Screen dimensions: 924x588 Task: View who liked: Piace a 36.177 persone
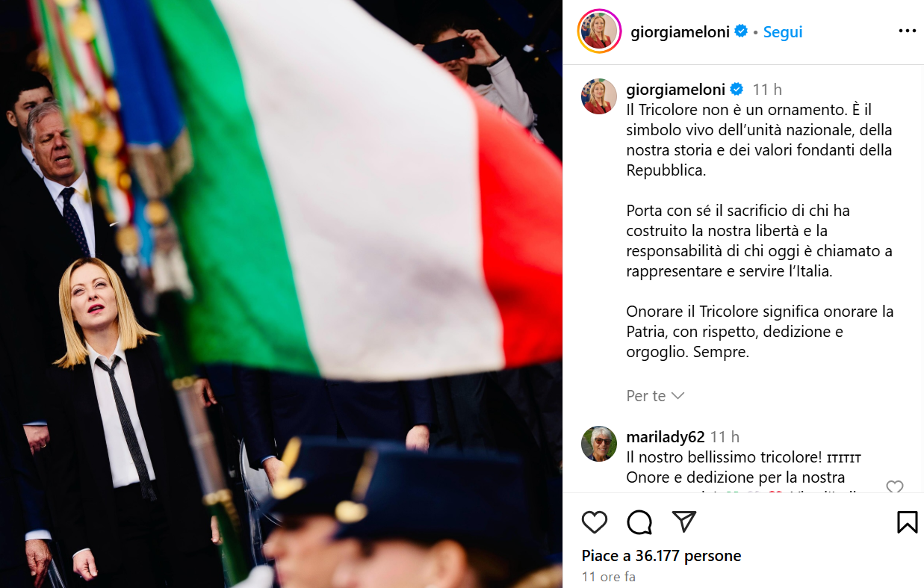coord(662,556)
